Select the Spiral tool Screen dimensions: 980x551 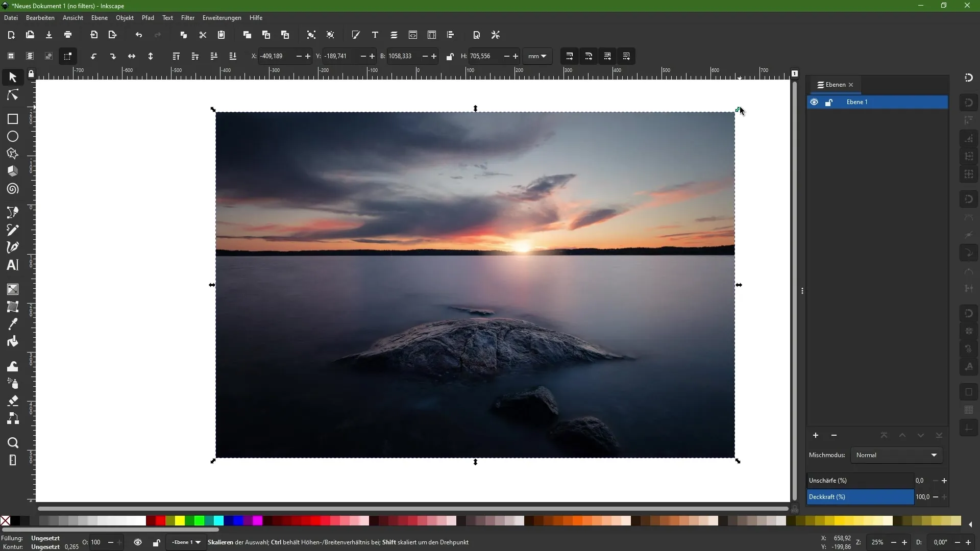click(12, 189)
